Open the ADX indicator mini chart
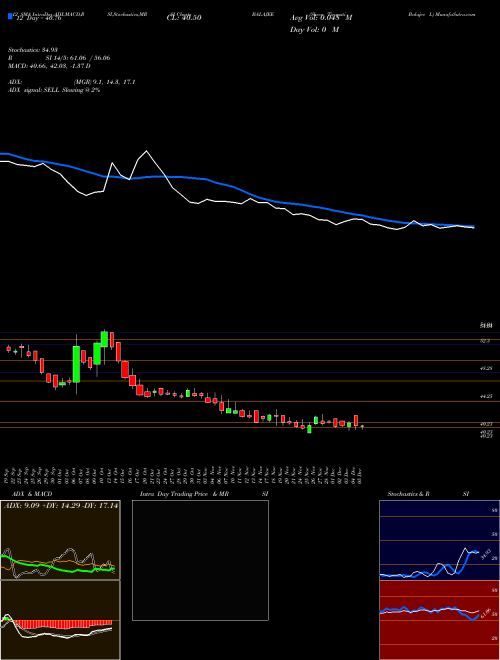Viewport: 500px width, 660px height. [60, 540]
